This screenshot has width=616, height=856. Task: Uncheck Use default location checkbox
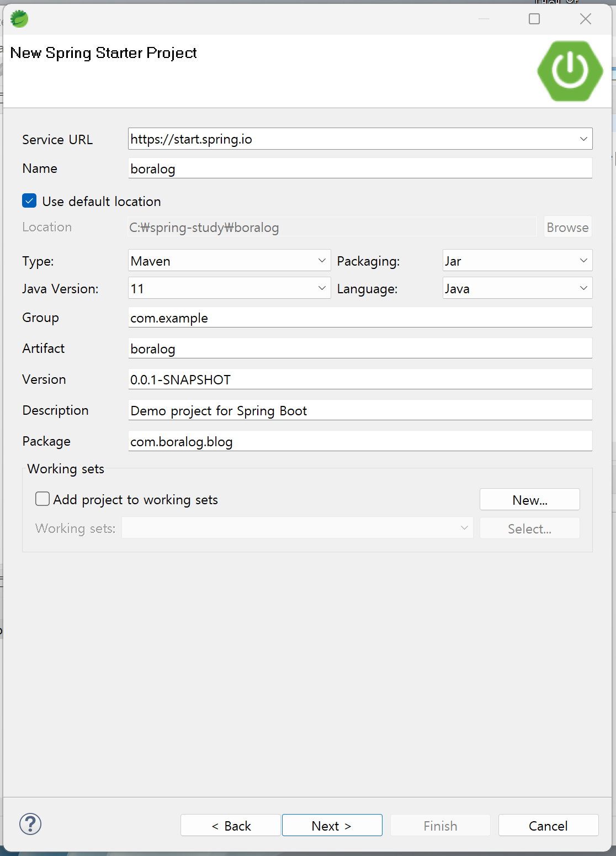click(x=29, y=200)
